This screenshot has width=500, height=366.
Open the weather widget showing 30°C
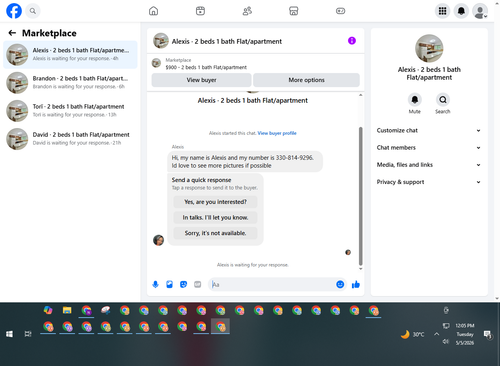tap(413, 334)
